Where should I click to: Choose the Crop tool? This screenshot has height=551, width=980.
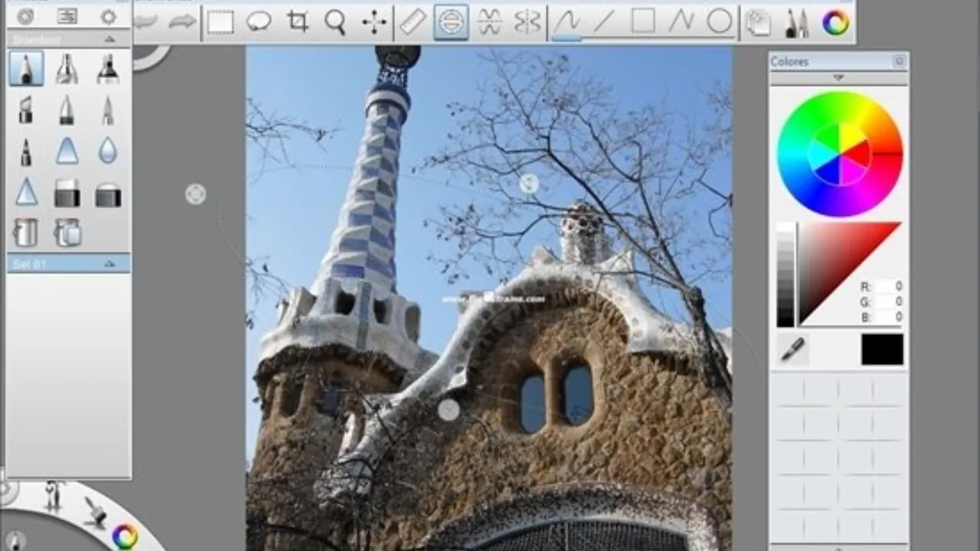pyautogui.click(x=298, y=22)
